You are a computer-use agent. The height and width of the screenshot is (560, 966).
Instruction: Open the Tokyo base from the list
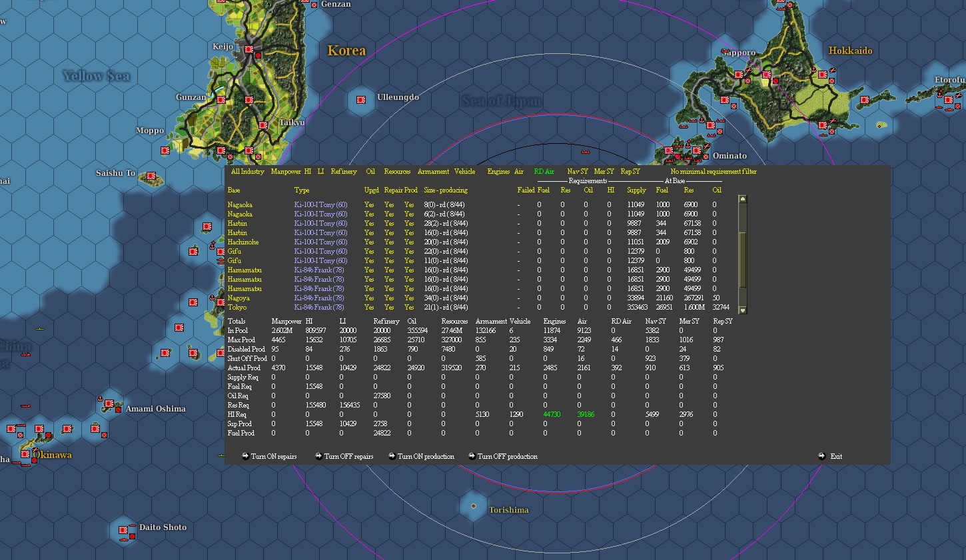(237, 308)
